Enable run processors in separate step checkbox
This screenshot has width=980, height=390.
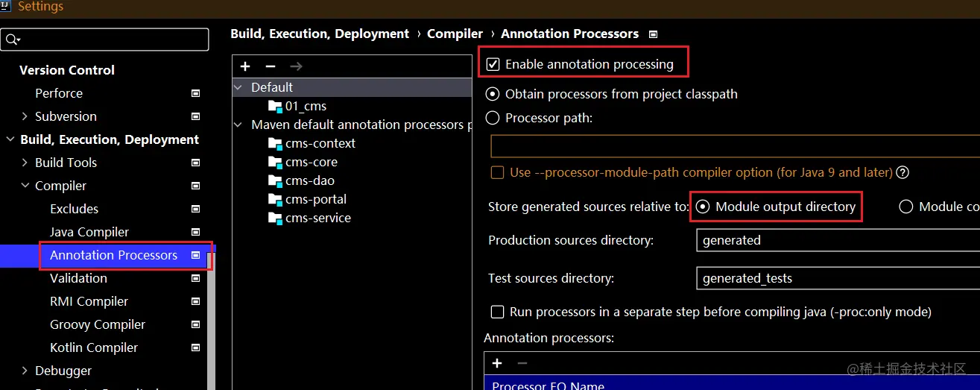[497, 312]
